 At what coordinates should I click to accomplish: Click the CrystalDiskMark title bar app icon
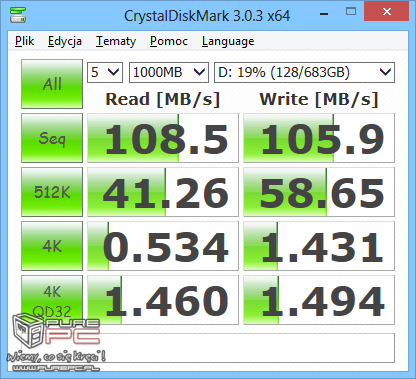click(x=18, y=14)
